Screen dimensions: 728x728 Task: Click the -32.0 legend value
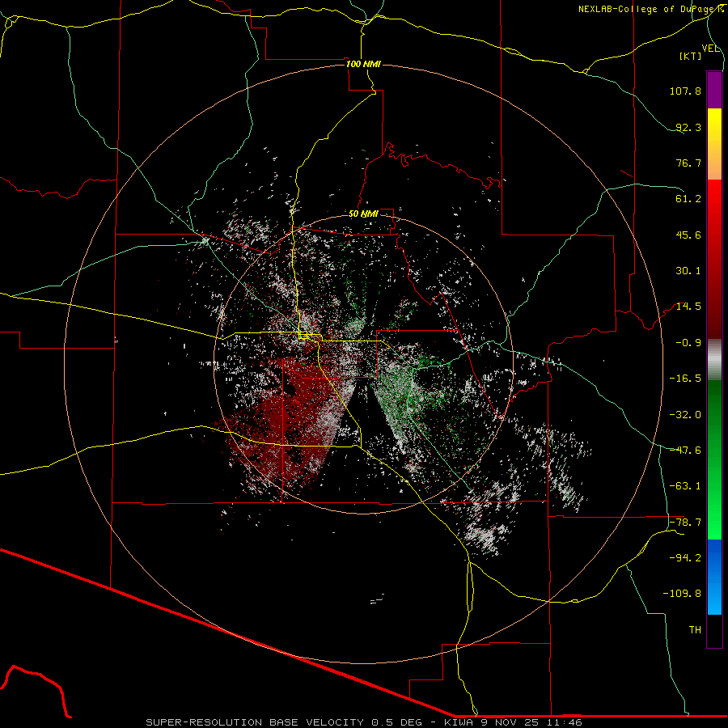point(685,415)
